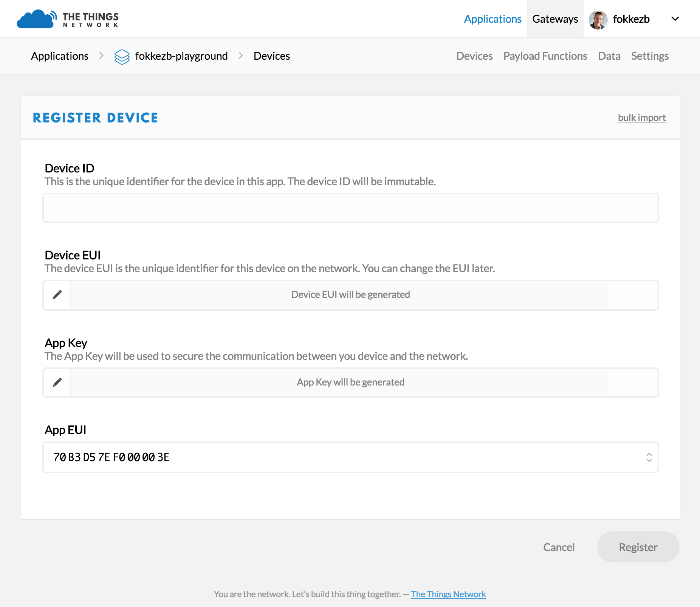Viewport: 700px width, 607px height.
Task: Click the chevron after fokkezb-playground breadcrumb
Action: click(240, 56)
